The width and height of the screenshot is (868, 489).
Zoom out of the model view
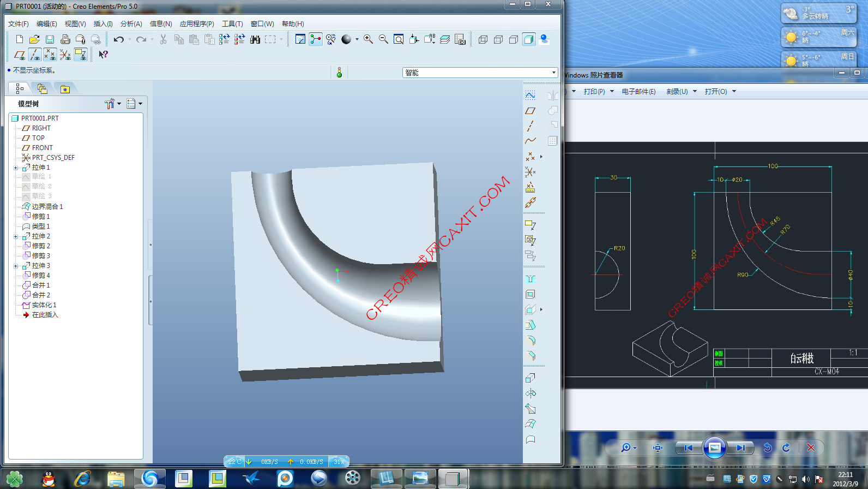pyautogui.click(x=383, y=39)
